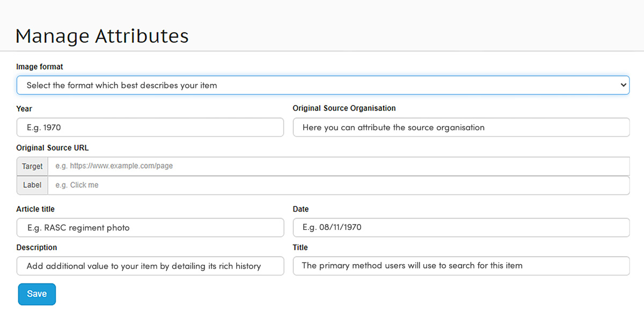The image size is (644, 328).
Task: Open the Image format dropdown
Action: [x=322, y=85]
